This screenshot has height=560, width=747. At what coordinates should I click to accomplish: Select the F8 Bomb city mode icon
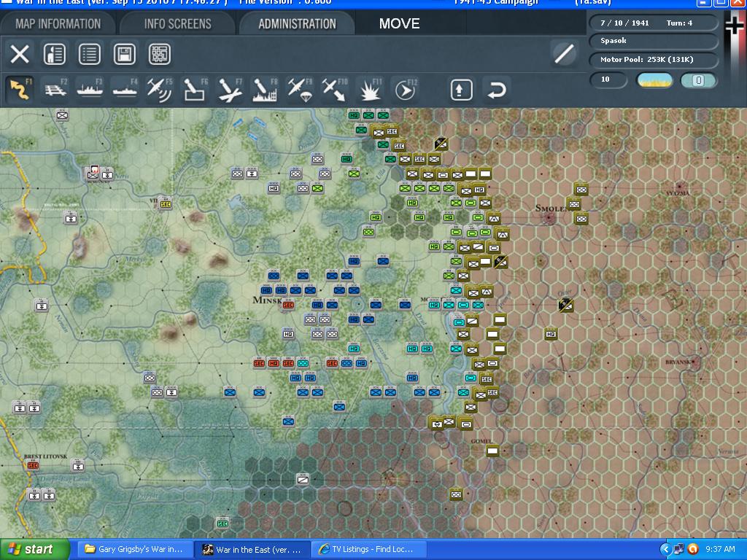tap(264, 90)
